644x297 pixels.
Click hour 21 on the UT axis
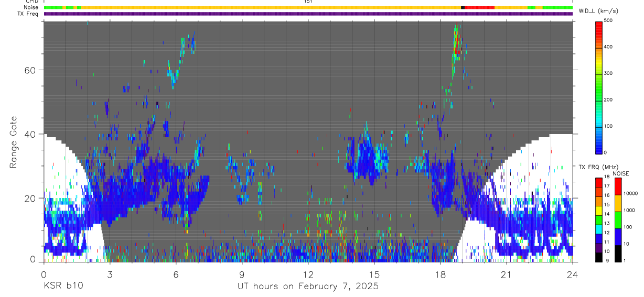[x=506, y=274]
